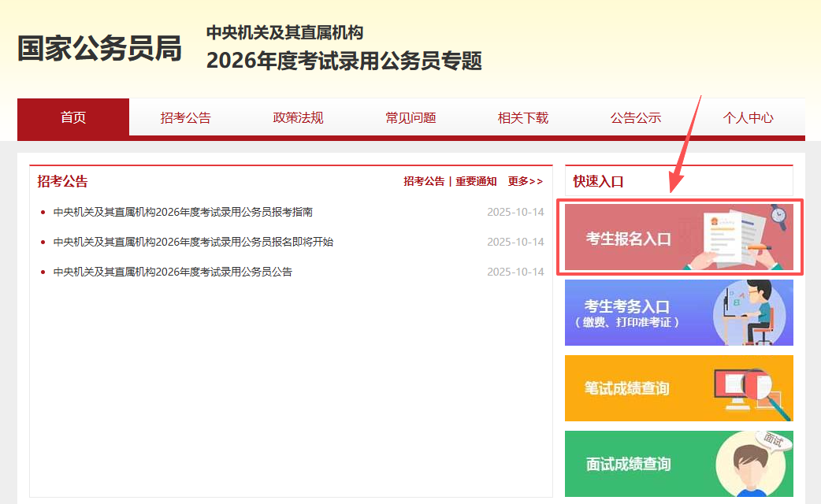Open the 政策法规 navigation tab
Image resolution: width=821 pixels, height=504 pixels.
(299, 118)
